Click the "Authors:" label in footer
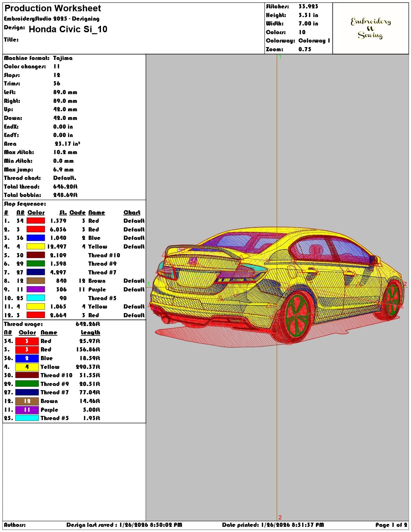The width and height of the screenshot is (411, 532). click(15, 525)
